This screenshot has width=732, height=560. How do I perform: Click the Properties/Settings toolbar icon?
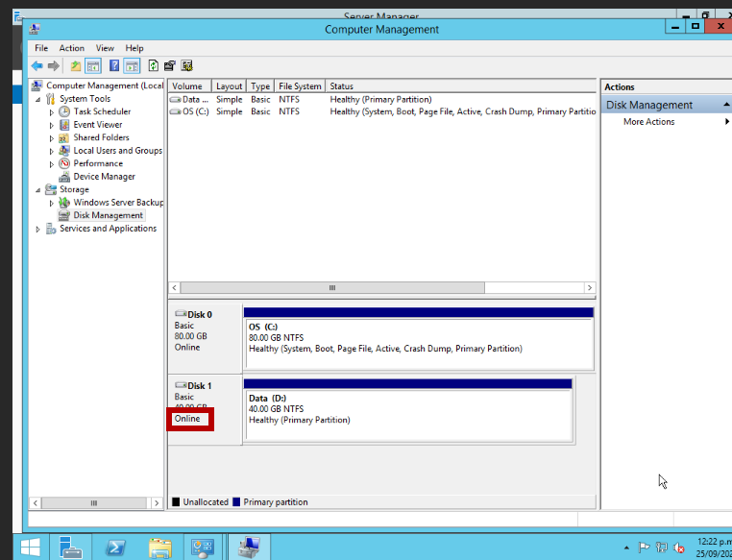coord(170,66)
